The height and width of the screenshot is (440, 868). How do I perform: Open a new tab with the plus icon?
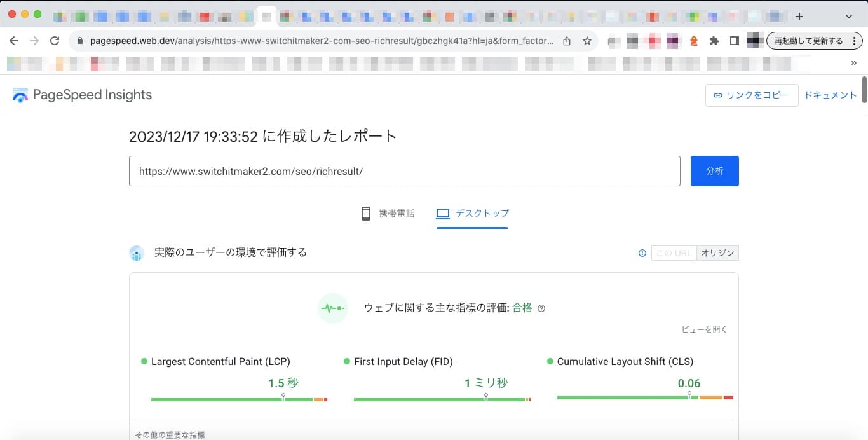pos(799,17)
